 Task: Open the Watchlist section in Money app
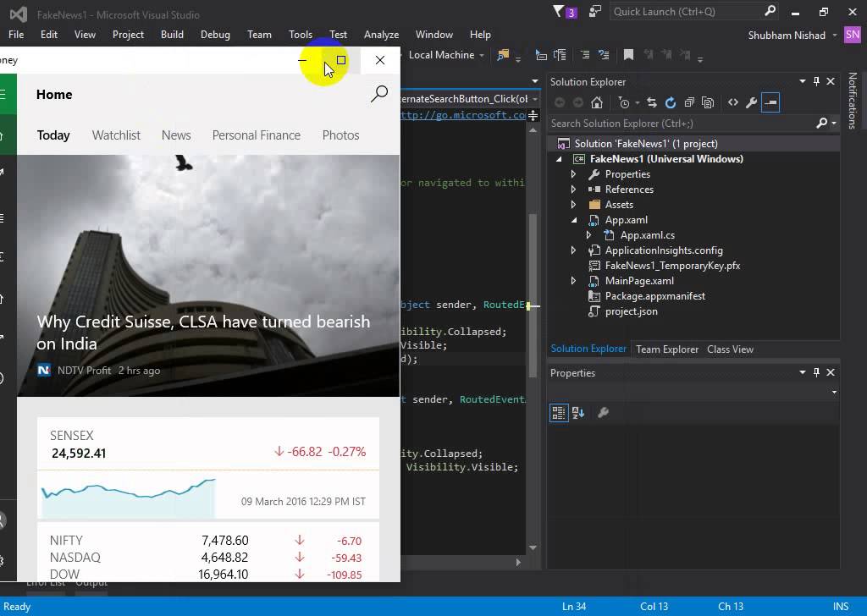[116, 135]
